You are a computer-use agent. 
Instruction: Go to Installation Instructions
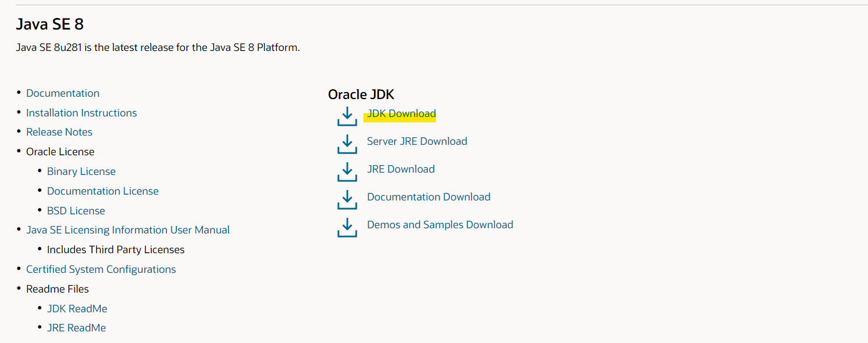[82, 113]
